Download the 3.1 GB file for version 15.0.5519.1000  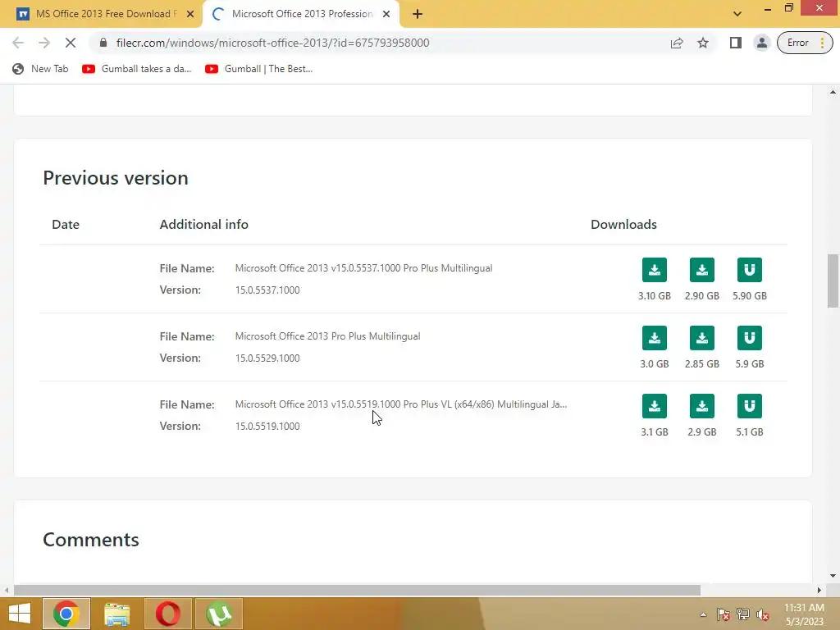[654, 405]
